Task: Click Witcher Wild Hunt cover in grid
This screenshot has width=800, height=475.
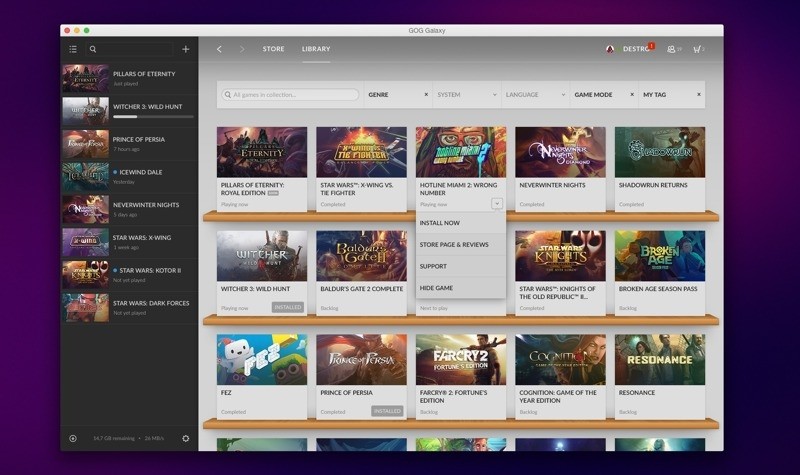Action: (x=262, y=256)
